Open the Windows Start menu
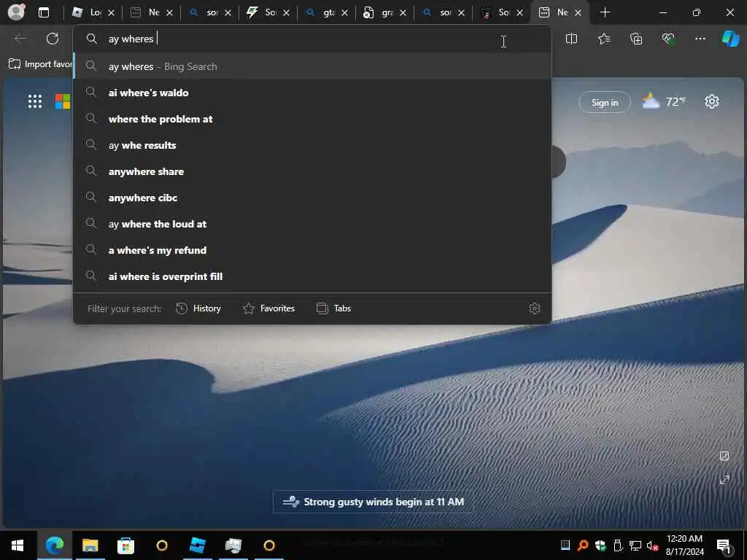The height and width of the screenshot is (560, 747). coord(18,545)
